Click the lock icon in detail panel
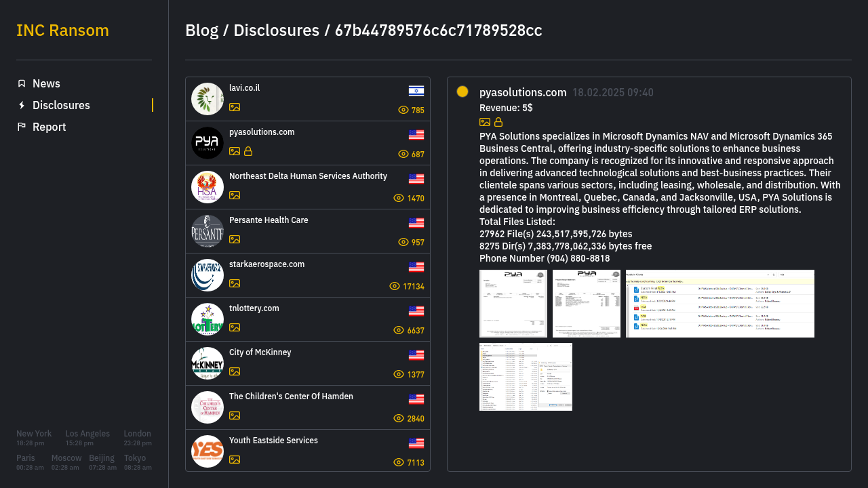Image resolution: width=868 pixels, height=488 pixels. [498, 122]
